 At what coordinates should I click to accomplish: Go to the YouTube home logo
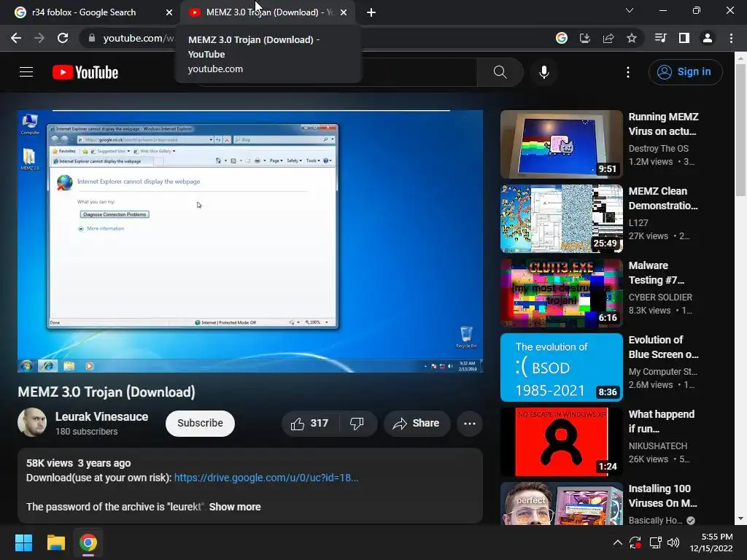[85, 72]
